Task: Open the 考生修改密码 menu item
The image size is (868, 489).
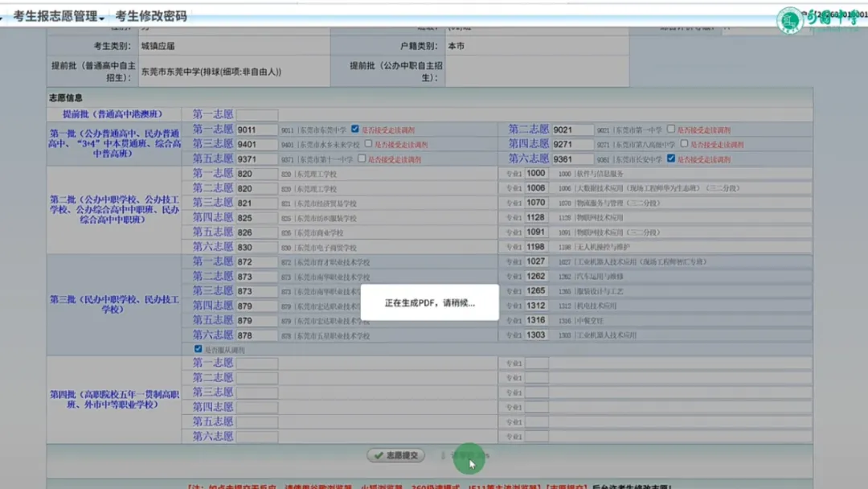Action: pyautogui.click(x=151, y=16)
